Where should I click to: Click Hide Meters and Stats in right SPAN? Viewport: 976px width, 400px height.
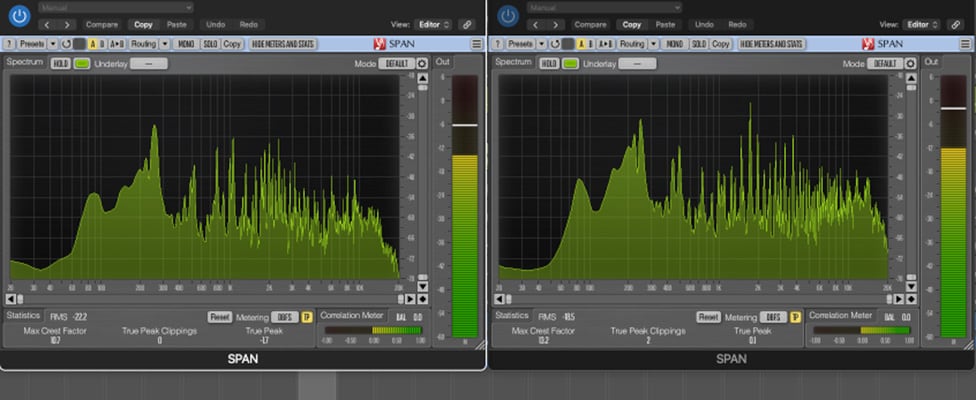pos(772,44)
